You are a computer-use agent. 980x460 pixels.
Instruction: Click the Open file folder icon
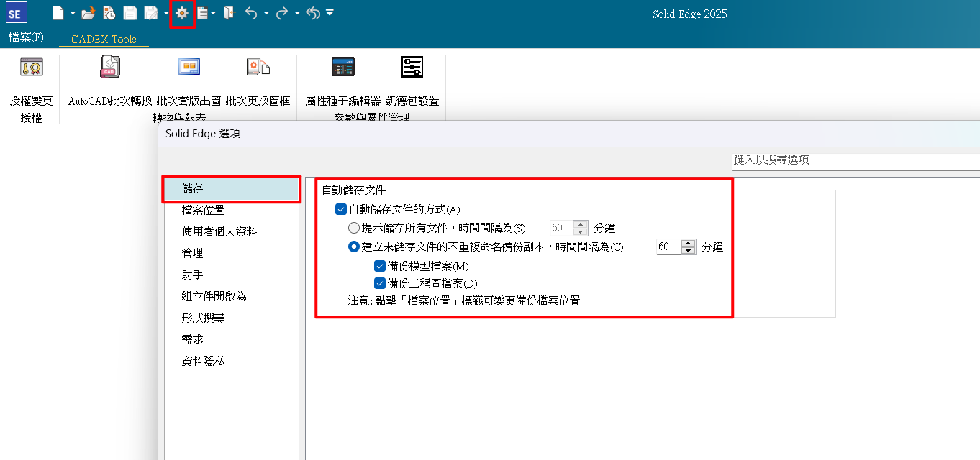click(88, 13)
